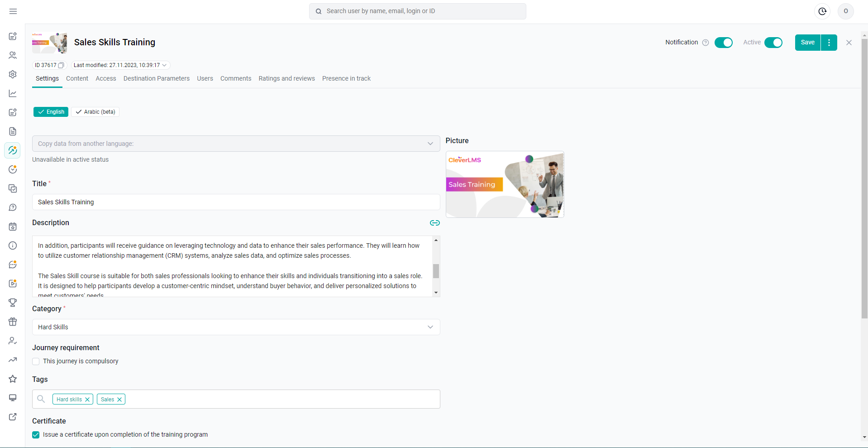Screen dimensions: 868x448
Task: Click the Description text area
Action: (232, 266)
